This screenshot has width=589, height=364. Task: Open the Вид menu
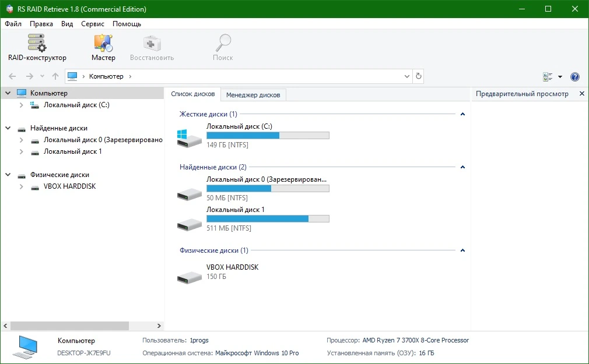[67, 24]
